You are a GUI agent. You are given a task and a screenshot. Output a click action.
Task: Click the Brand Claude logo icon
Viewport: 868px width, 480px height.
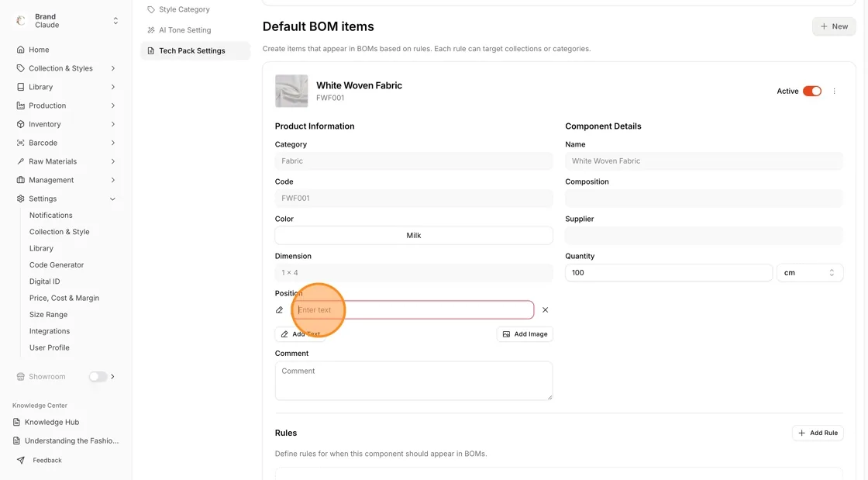[x=20, y=20]
